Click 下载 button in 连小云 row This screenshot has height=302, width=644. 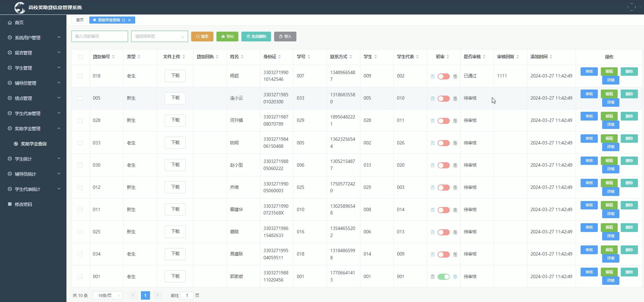click(x=175, y=98)
